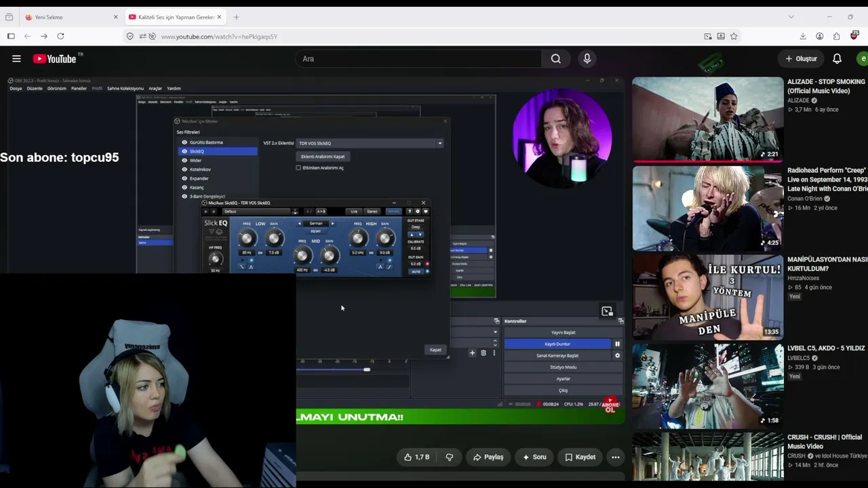Screen dimensions: 868x488
Task: Open the Dosya menu in OBS
Action: tap(16, 89)
